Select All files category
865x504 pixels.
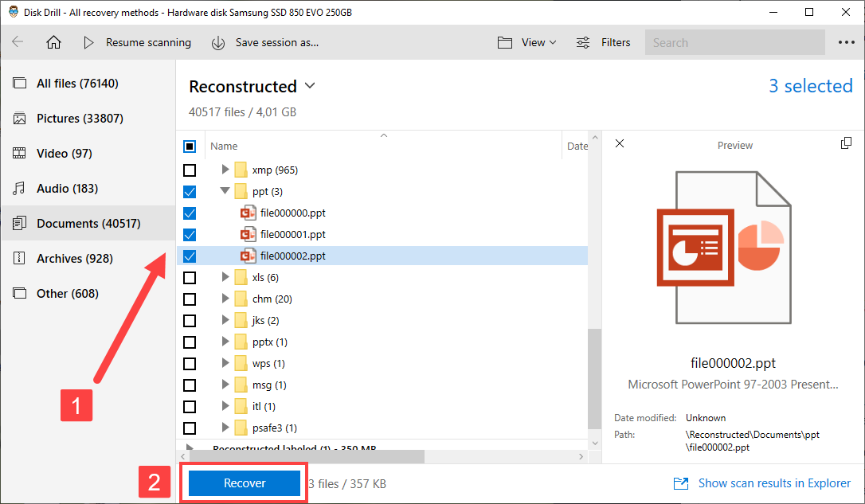pyautogui.click(x=88, y=84)
